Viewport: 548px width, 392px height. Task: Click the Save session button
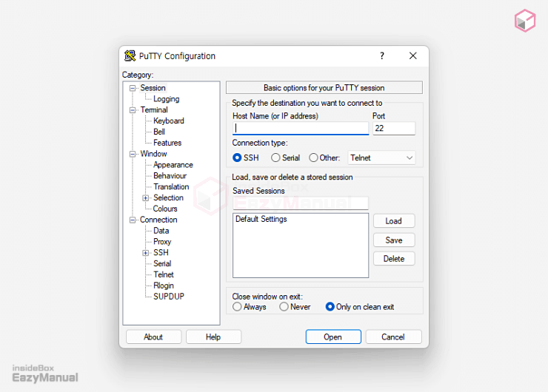click(394, 240)
